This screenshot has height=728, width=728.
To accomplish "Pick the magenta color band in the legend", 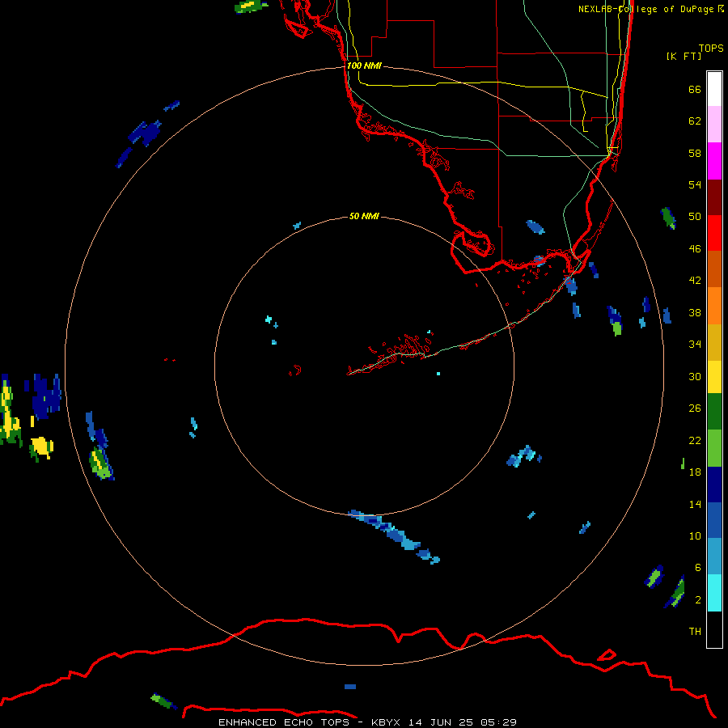I will pyautogui.click(x=714, y=161).
